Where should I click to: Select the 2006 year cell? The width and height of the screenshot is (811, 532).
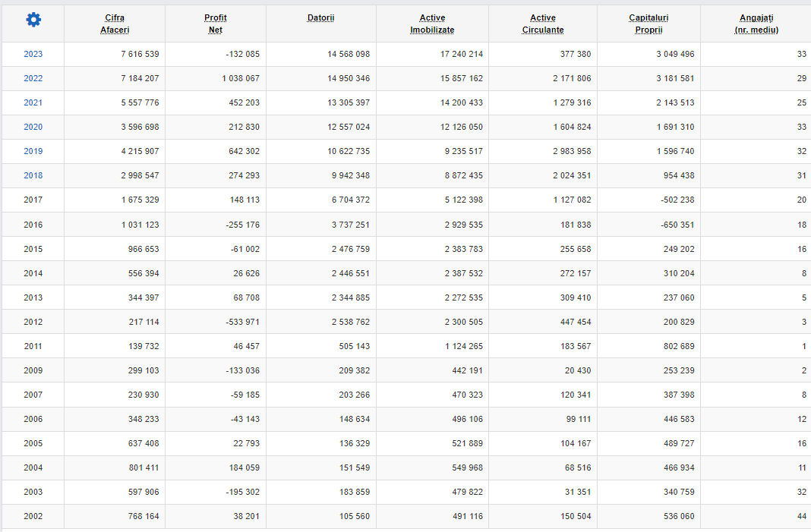tap(33, 419)
